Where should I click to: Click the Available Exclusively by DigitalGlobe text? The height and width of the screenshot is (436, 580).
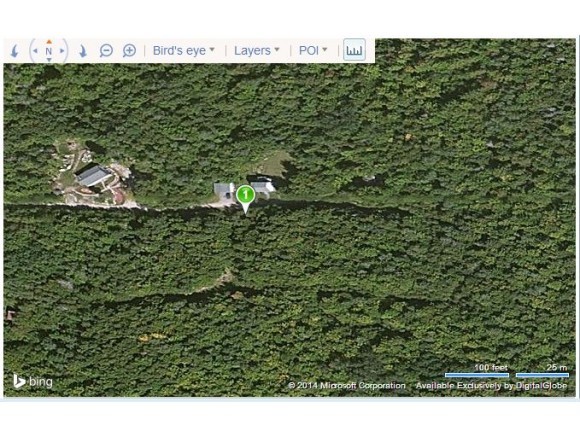pyautogui.click(x=491, y=386)
